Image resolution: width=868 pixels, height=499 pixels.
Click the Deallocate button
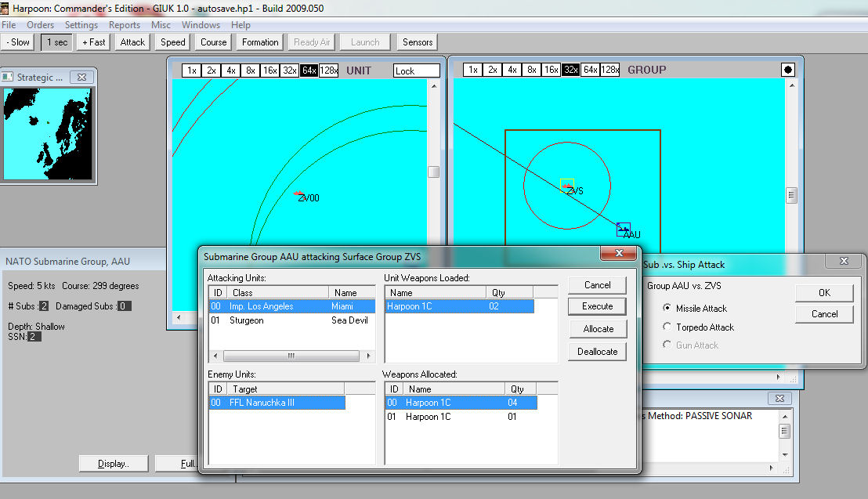(597, 352)
